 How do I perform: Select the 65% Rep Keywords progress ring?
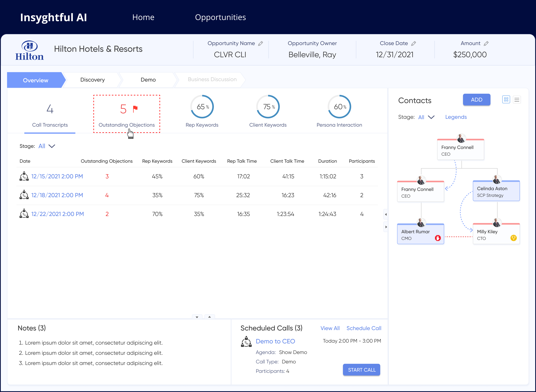pos(202,107)
